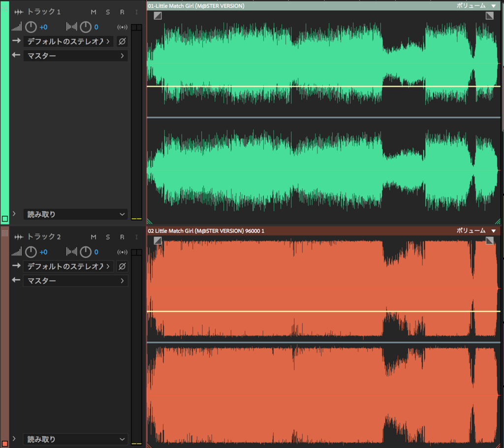The width and height of the screenshot is (504, 448).
Task: Open Track 1 default stereo input dropdown
Action: pos(68,41)
